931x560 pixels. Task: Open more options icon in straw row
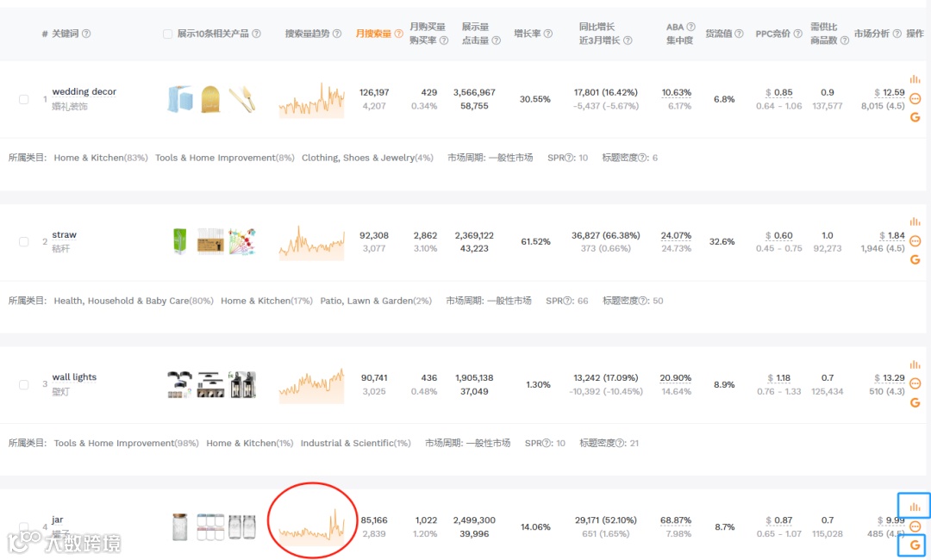click(915, 241)
